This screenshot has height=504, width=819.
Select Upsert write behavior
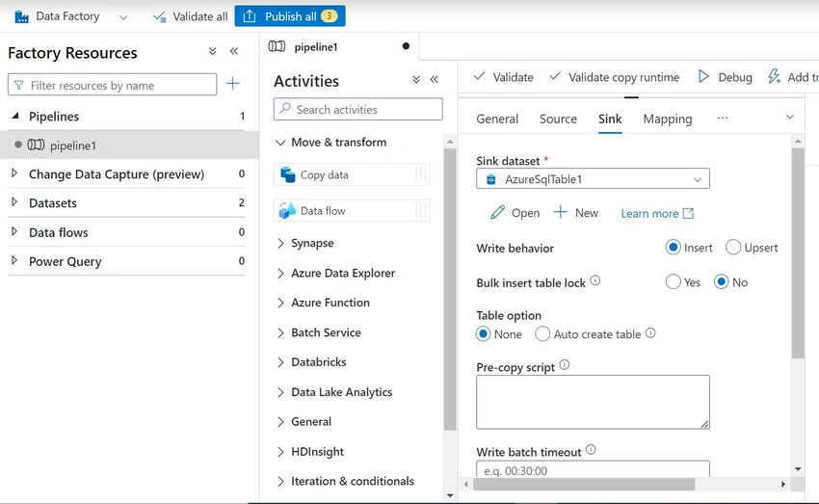pos(733,247)
